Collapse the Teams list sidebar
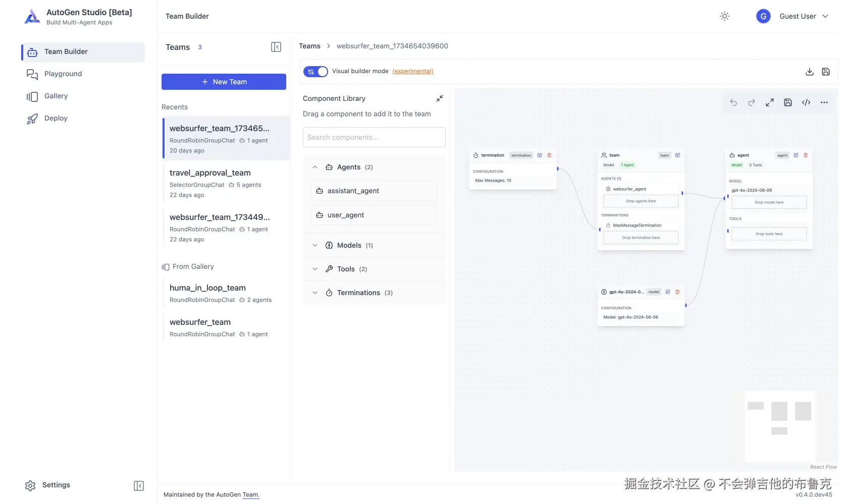845x504 pixels. (x=276, y=47)
